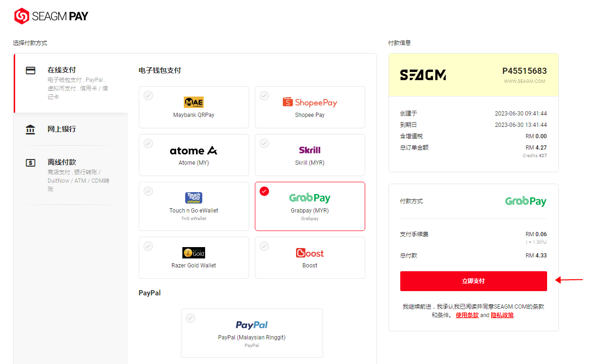The width and height of the screenshot is (594, 364).
Task: Select the Skrill logo
Action: tap(310, 150)
